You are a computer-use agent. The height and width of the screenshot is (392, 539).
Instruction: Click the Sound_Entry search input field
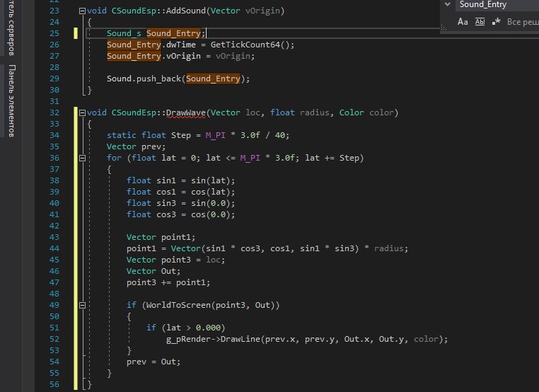point(495,5)
